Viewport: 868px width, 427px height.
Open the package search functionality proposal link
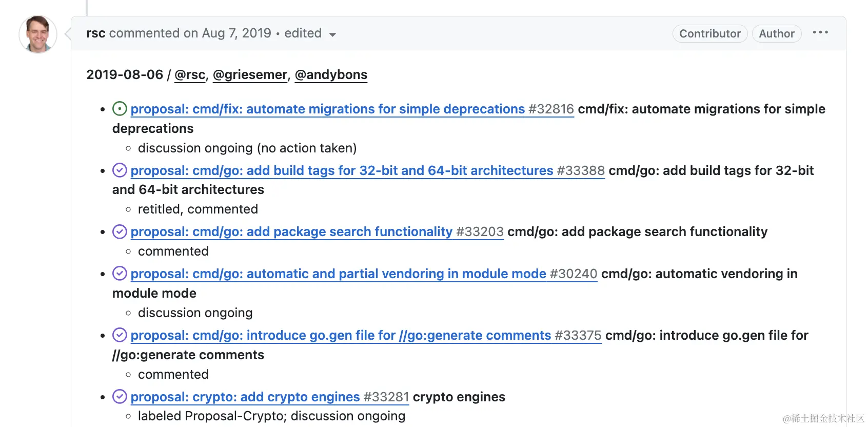[291, 232]
